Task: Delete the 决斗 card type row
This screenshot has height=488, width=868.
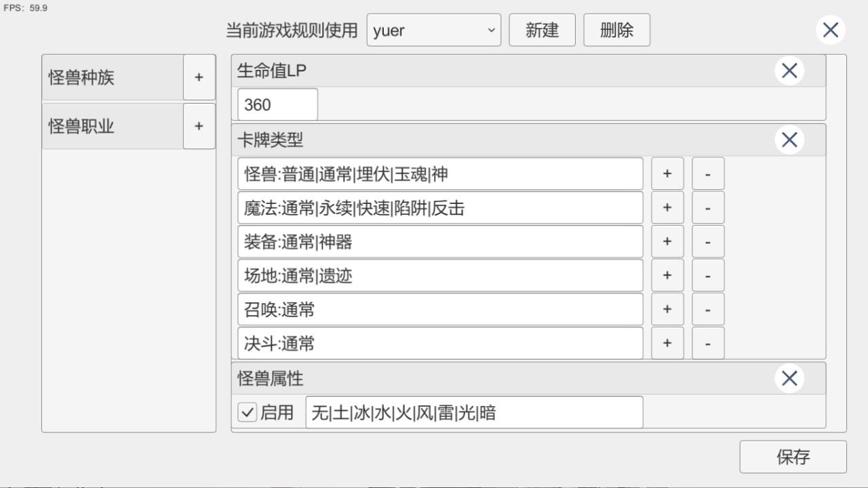Action: pos(708,343)
